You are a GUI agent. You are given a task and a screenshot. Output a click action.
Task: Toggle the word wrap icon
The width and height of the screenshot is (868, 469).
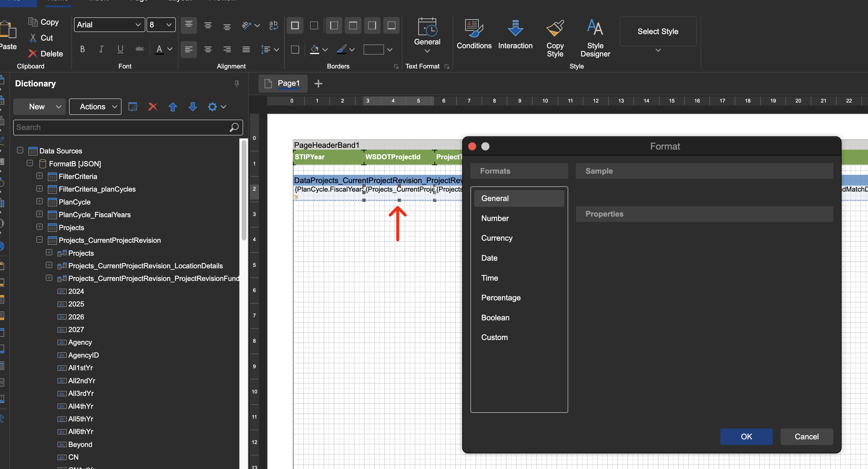[x=273, y=25]
